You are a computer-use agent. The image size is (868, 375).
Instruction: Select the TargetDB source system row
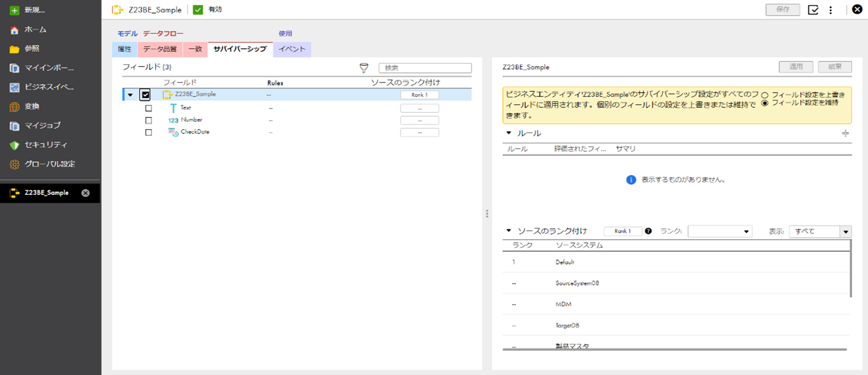[676, 325]
